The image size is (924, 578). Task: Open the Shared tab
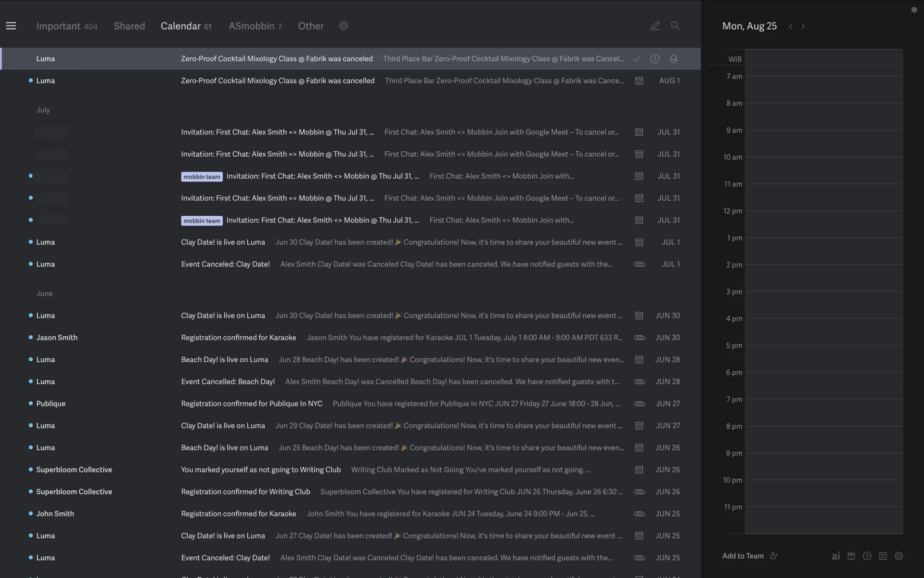click(129, 26)
